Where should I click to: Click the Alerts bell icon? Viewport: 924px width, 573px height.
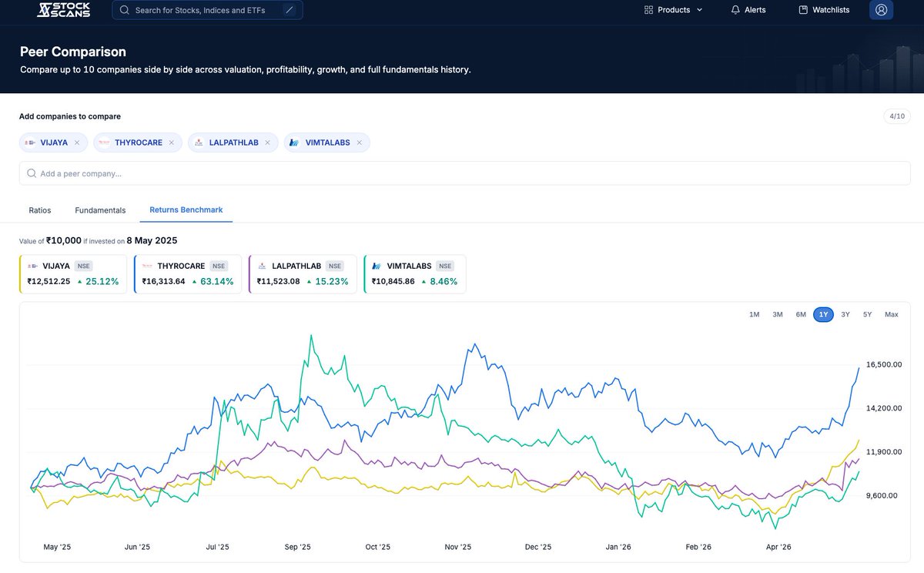735,10
